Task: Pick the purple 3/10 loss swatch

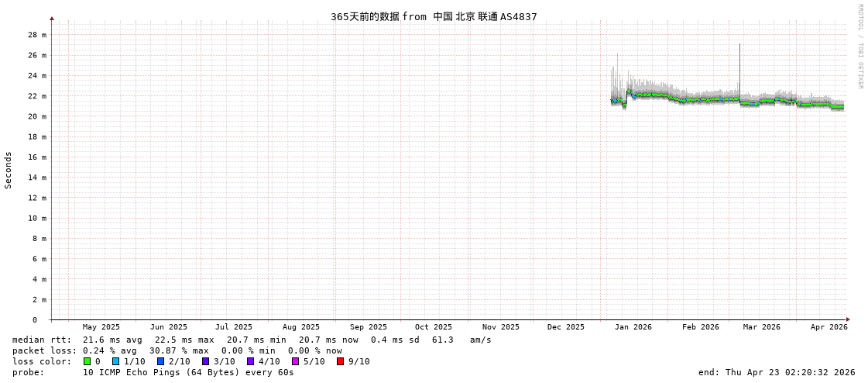Action: [x=205, y=361]
